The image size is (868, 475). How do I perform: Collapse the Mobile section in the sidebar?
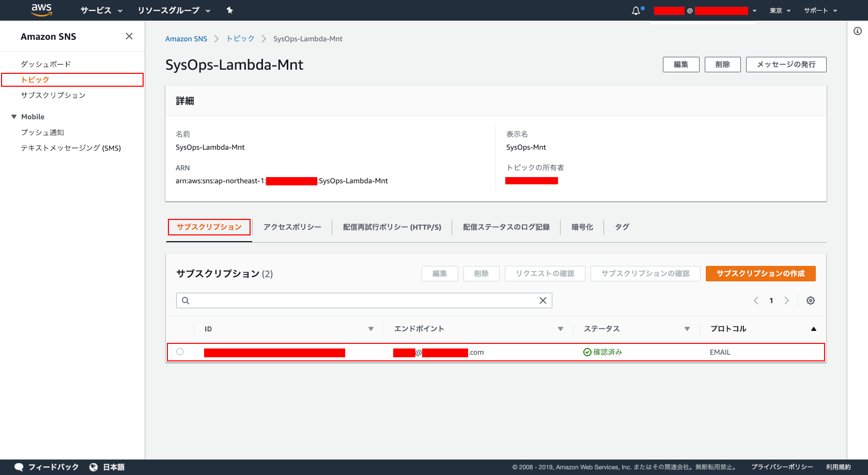point(14,116)
